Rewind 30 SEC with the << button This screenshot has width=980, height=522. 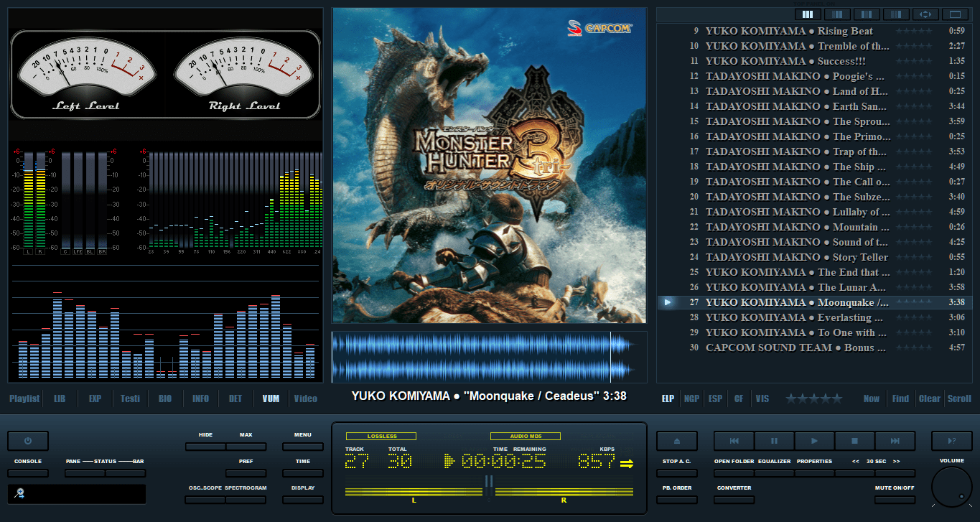pyautogui.click(x=854, y=473)
